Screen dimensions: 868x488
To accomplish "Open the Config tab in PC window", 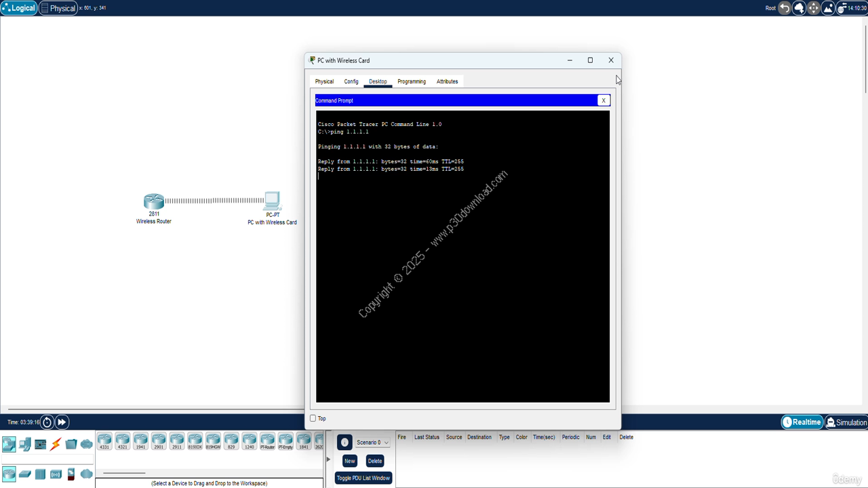I will [x=351, y=81].
